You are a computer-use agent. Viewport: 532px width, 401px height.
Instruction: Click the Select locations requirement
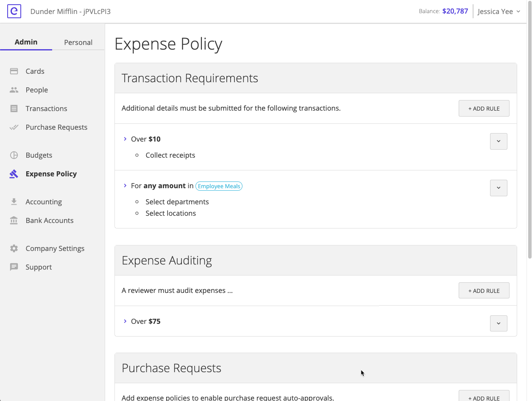click(171, 213)
